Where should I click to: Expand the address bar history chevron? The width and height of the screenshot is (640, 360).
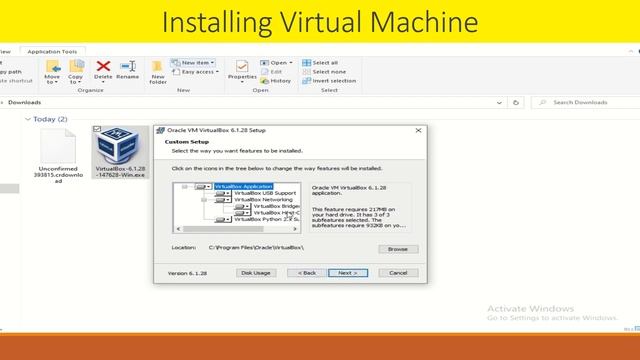point(499,103)
